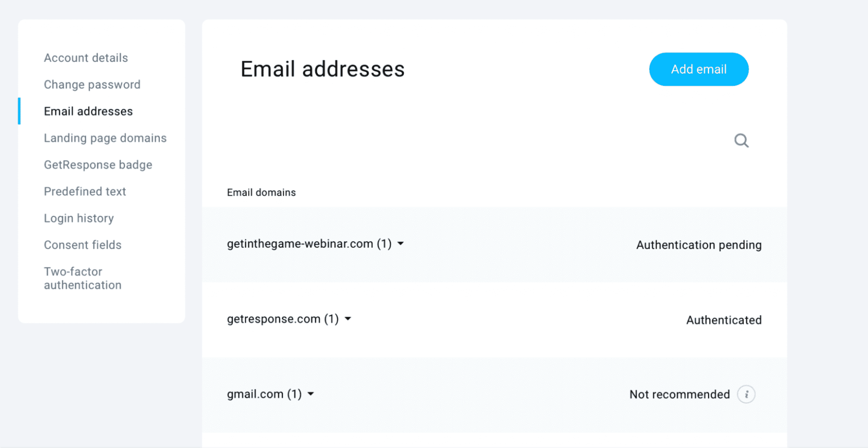This screenshot has height=448, width=868.
Task: Go to Change password section
Action: pyautogui.click(x=92, y=84)
